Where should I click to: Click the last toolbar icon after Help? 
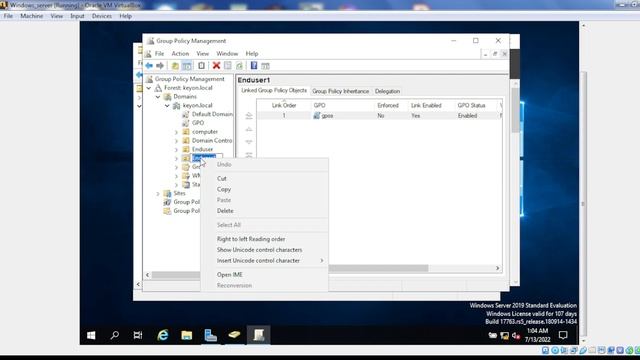265,66
